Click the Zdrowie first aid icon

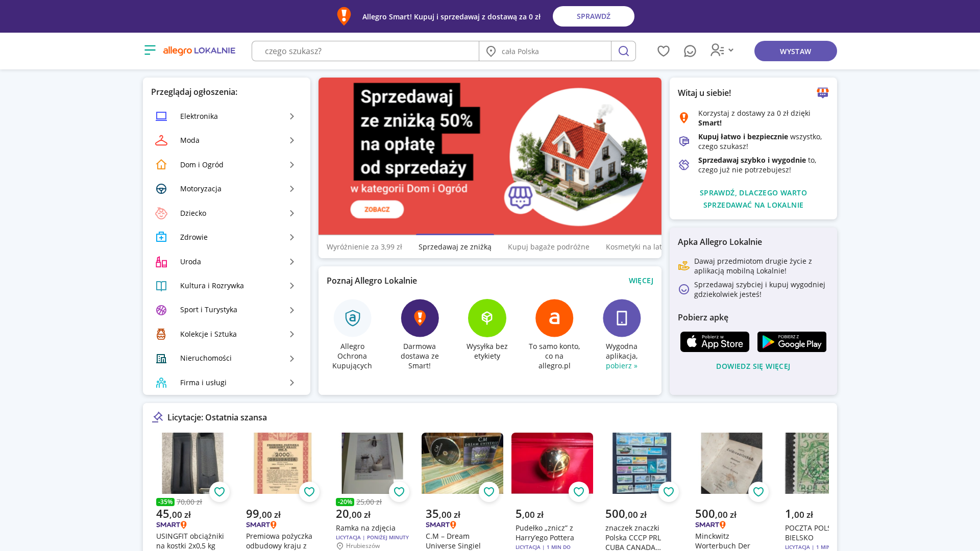click(x=161, y=237)
